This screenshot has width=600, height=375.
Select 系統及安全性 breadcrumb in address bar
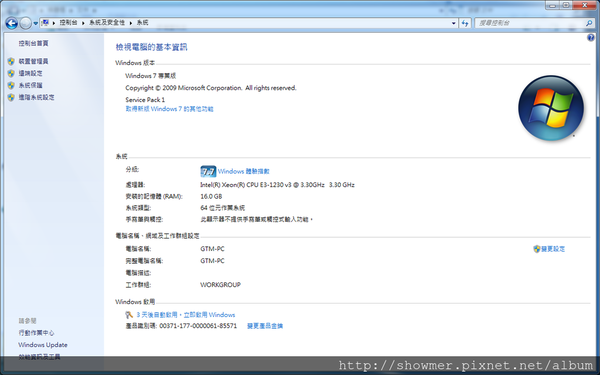[x=107, y=23]
